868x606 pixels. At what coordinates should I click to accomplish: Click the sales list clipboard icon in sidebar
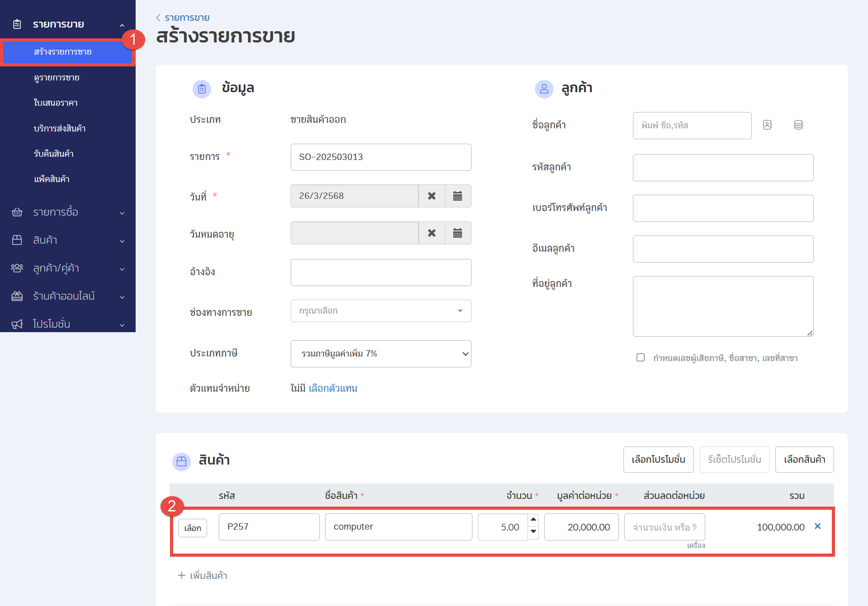[17, 24]
